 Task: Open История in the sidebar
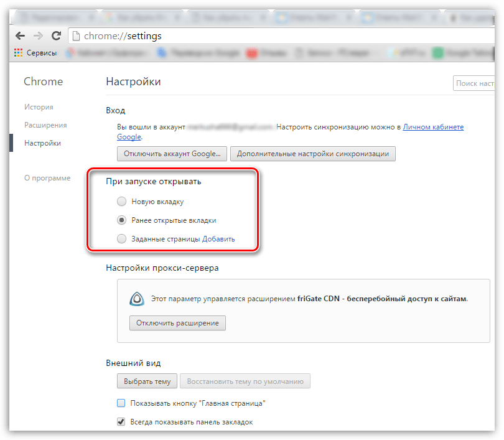coord(39,107)
